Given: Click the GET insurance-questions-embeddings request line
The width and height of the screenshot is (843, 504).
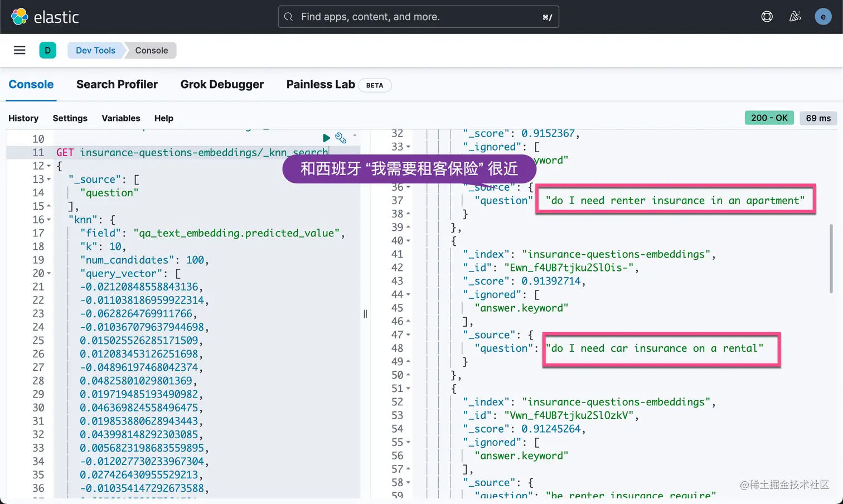Looking at the screenshot, I should pos(192,152).
